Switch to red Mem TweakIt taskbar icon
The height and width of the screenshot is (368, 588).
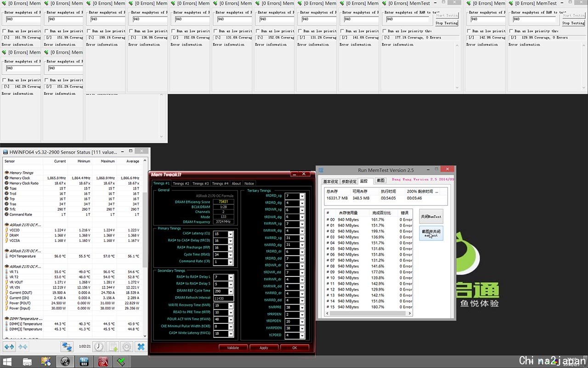pyautogui.click(x=103, y=362)
